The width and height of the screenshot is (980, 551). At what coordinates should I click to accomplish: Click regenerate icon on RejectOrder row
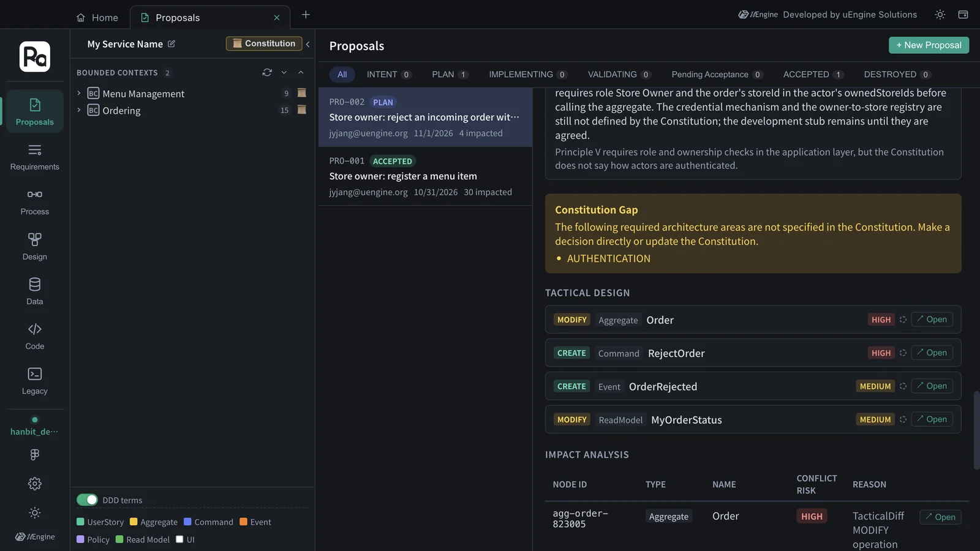[903, 353]
